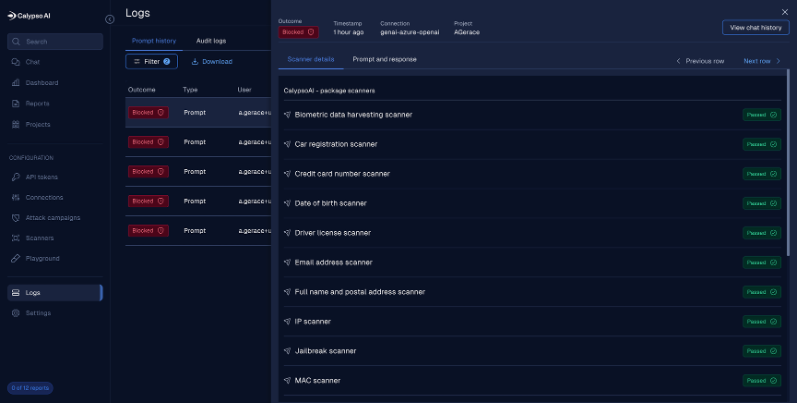Viewport: 798px width, 404px height.
Task: Select the third Blocked prompt row
Action: (x=198, y=171)
